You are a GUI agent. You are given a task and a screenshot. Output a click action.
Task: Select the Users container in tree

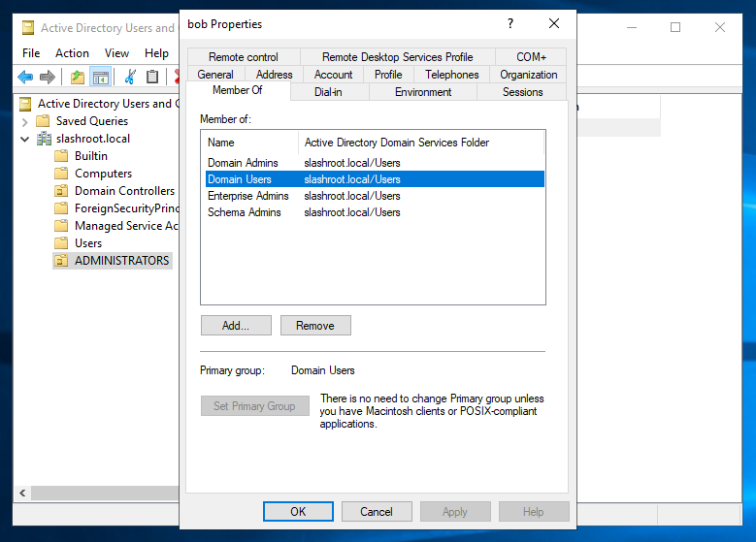click(x=88, y=243)
